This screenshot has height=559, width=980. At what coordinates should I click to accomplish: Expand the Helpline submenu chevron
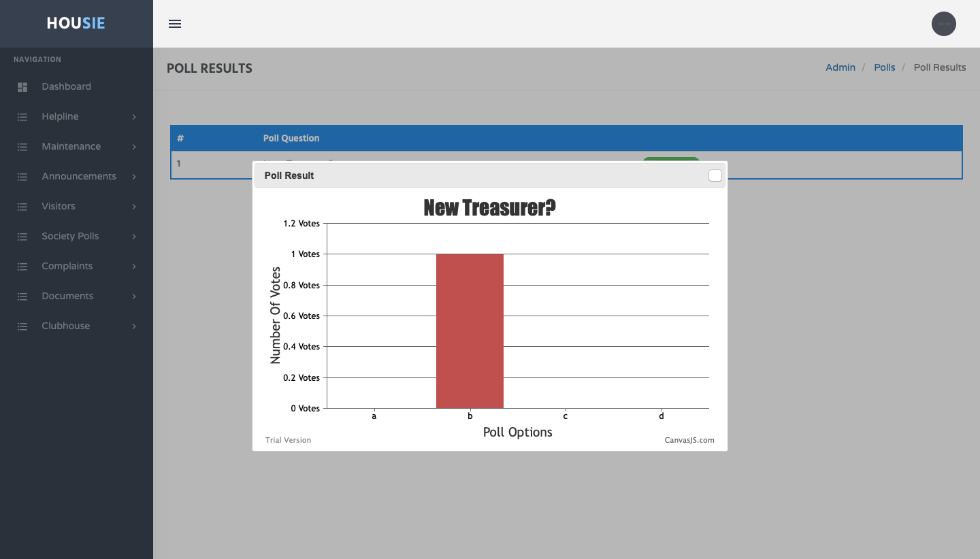coord(134,117)
